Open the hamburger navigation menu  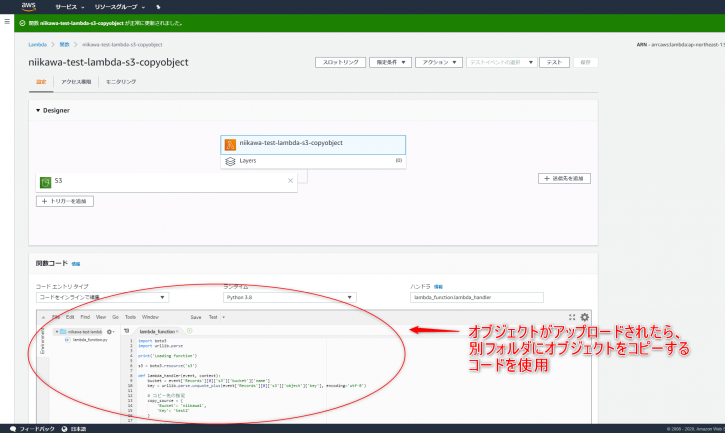coord(7,22)
